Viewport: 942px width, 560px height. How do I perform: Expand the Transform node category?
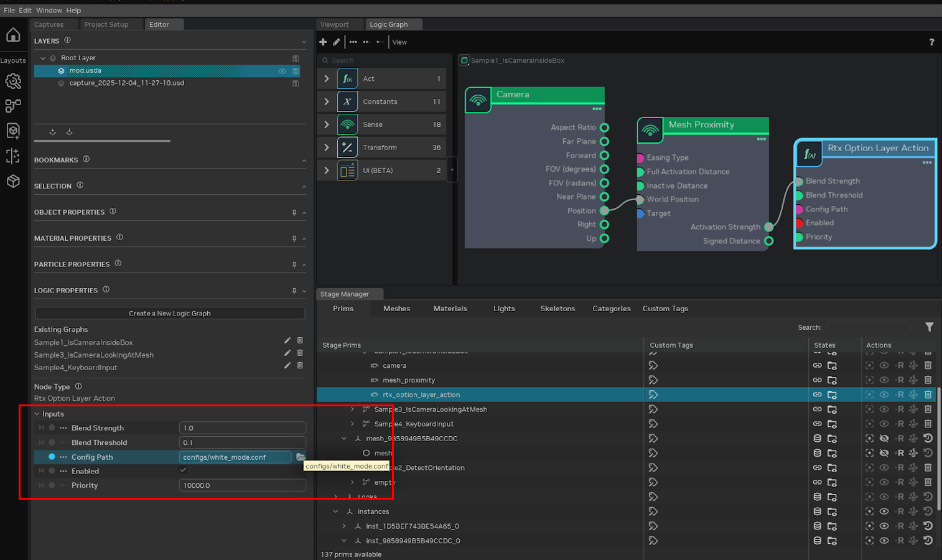pos(327,147)
